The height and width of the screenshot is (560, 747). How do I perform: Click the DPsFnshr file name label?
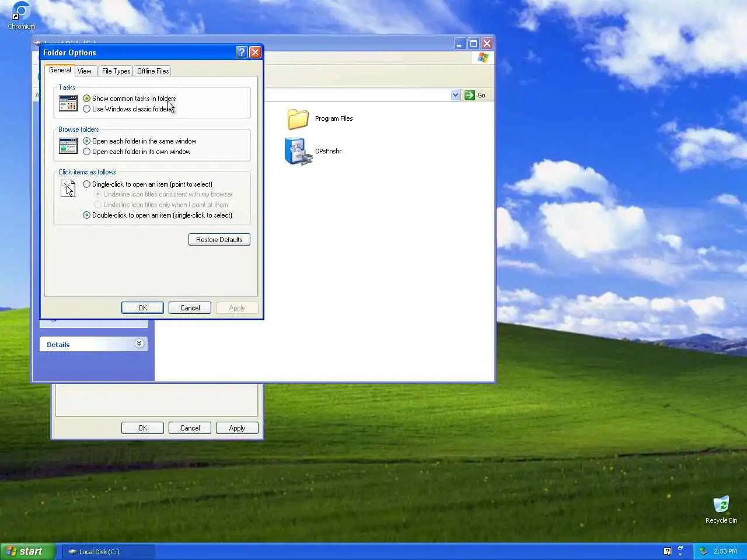(x=328, y=151)
